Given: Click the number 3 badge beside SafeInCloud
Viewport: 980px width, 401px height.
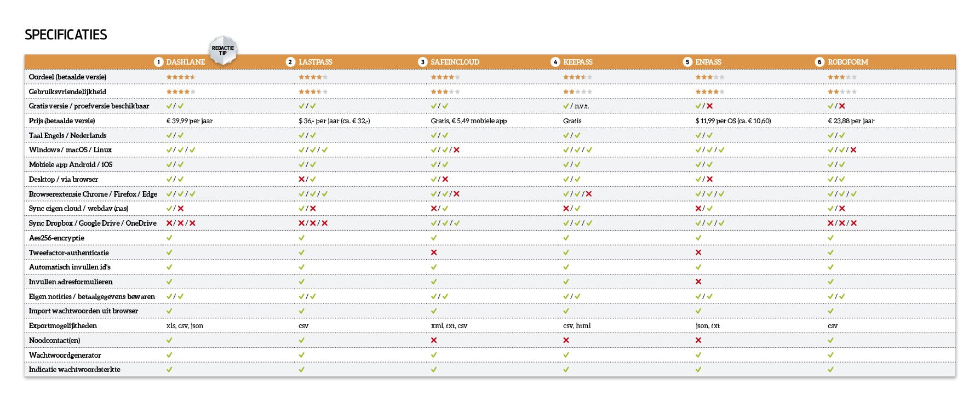Looking at the screenshot, I should 422,62.
